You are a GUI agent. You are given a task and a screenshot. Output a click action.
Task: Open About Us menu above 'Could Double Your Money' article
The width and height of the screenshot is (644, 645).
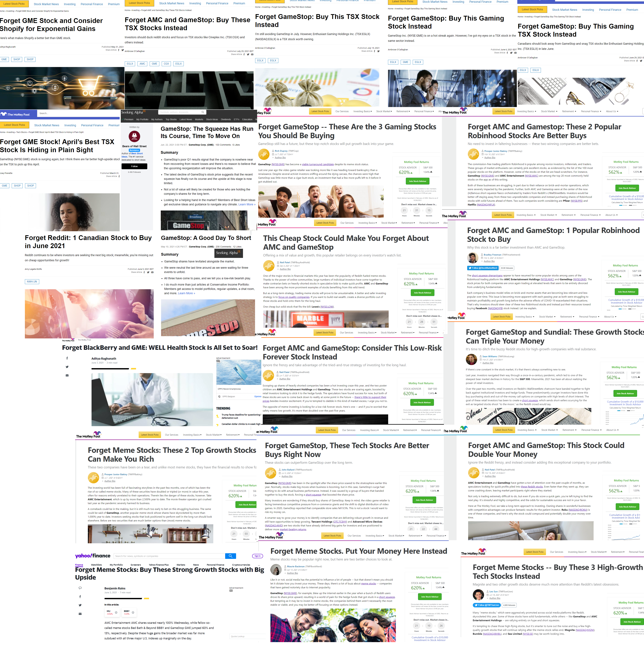pos(612,430)
